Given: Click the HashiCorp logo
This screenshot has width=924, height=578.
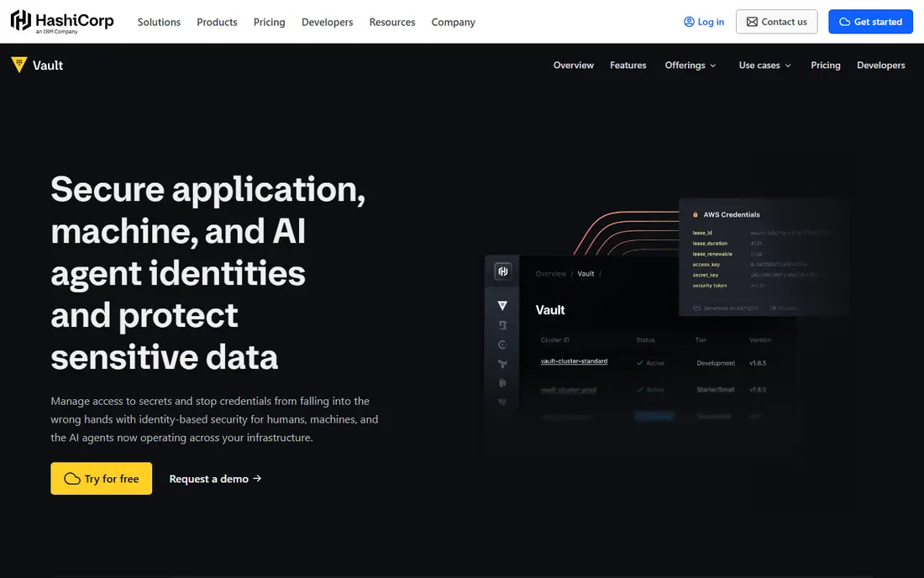Looking at the screenshot, I should [62, 22].
